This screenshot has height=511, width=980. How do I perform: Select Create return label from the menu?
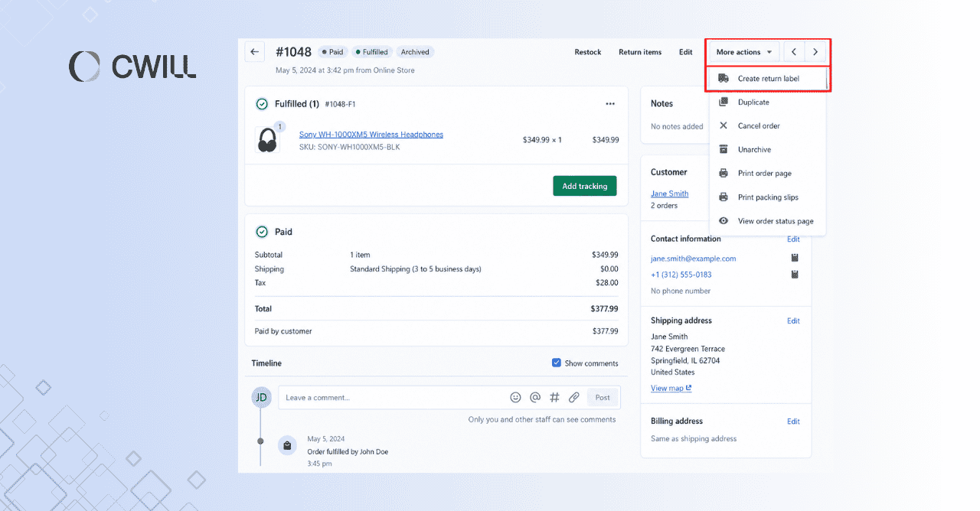coord(768,79)
